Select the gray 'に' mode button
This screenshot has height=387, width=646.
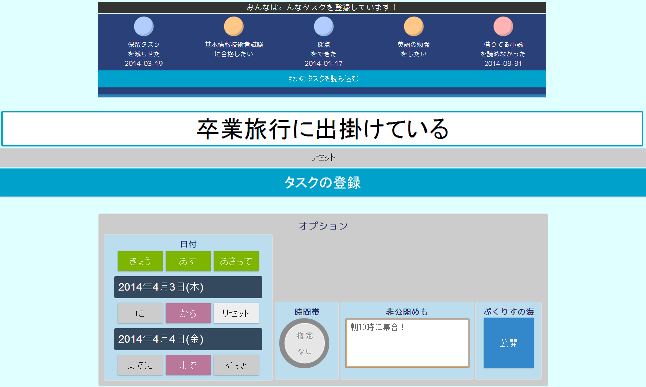[140, 313]
